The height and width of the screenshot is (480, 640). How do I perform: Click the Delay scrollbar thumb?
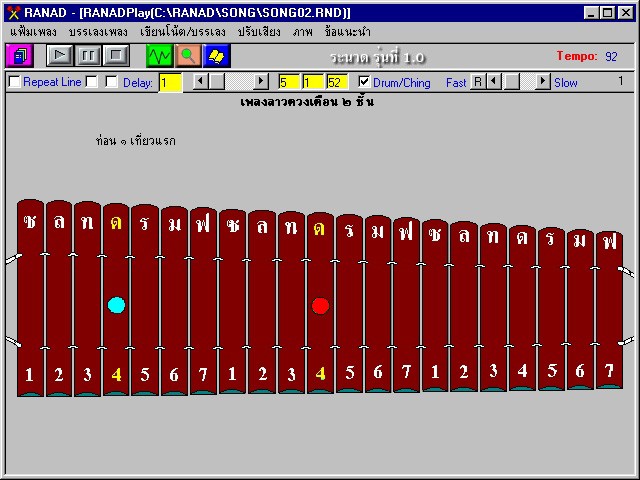point(217,82)
